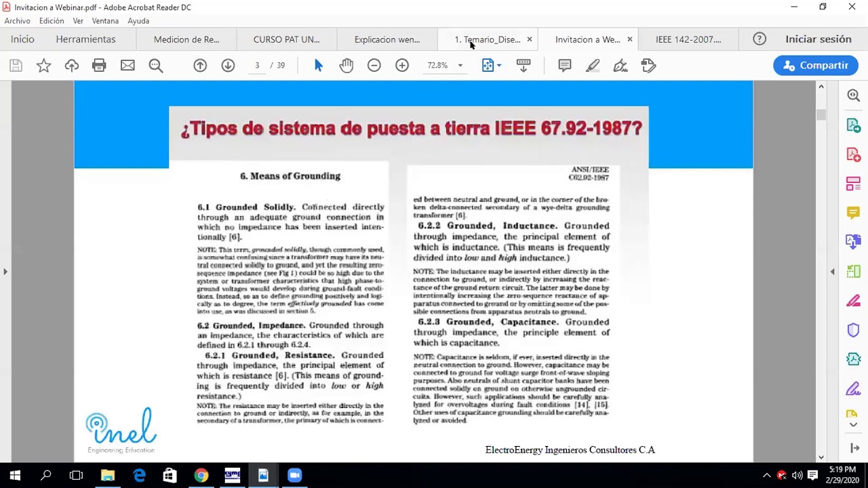
Task: Choose the selection arrow tool
Action: [319, 66]
